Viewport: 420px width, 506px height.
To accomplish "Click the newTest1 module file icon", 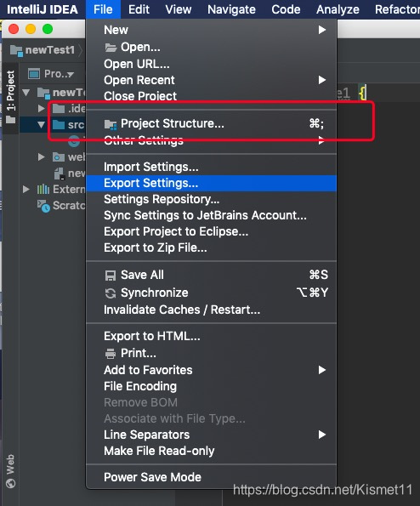I will [x=60, y=173].
